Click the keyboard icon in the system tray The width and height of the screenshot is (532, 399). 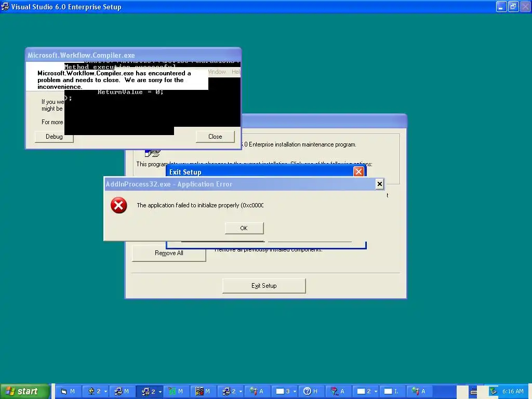474,392
